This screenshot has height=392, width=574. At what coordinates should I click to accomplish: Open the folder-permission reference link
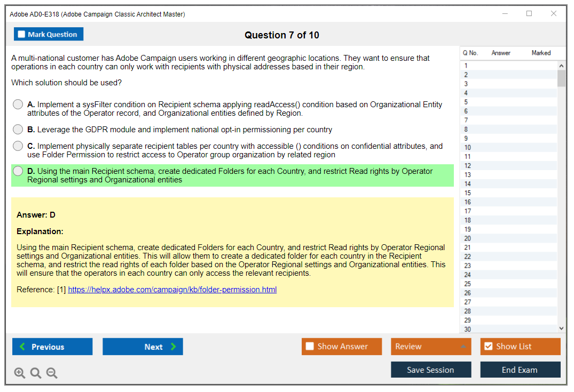(x=172, y=290)
